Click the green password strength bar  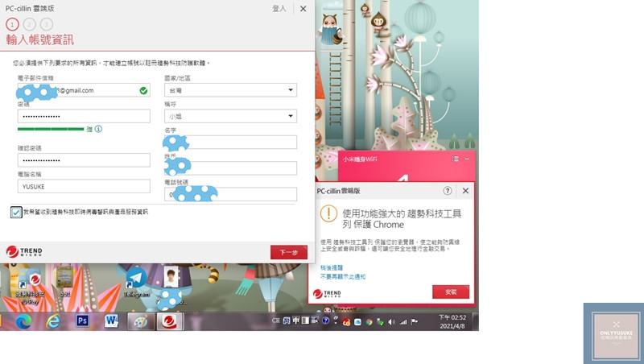(51, 129)
